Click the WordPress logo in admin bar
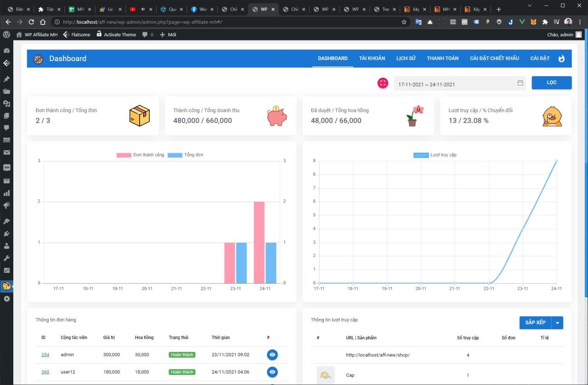 point(6,34)
